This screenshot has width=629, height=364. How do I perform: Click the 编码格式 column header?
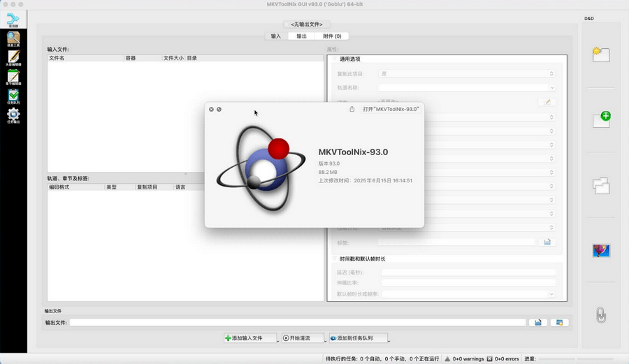point(76,187)
